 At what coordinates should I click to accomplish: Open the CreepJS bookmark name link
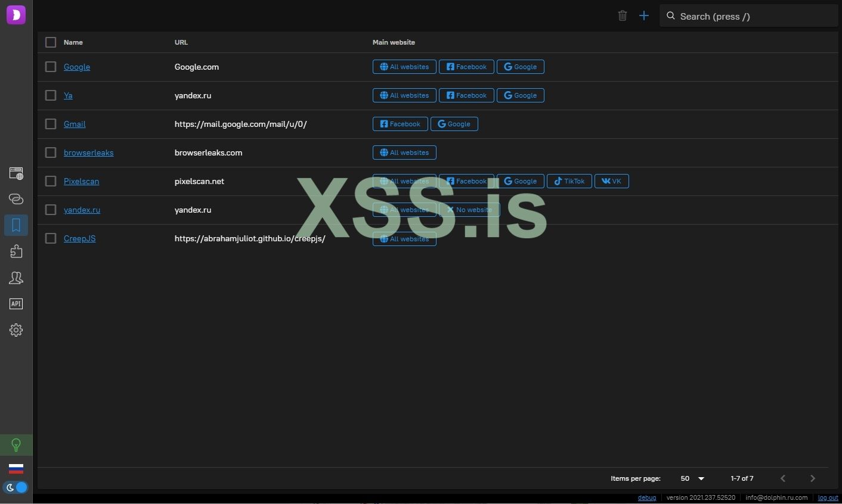click(79, 238)
